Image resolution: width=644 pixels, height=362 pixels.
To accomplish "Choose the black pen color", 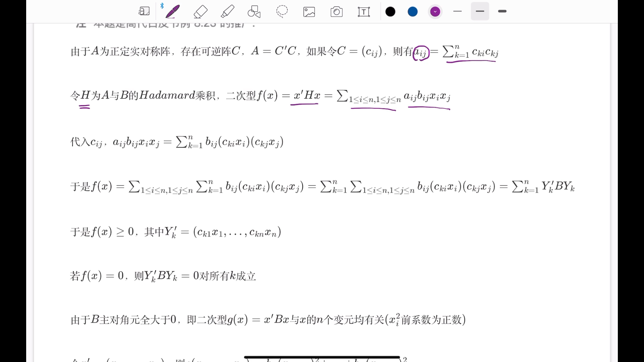I will (x=390, y=12).
